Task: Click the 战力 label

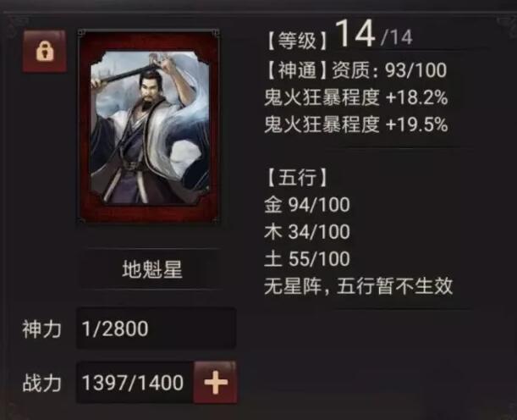Action: 41,383
